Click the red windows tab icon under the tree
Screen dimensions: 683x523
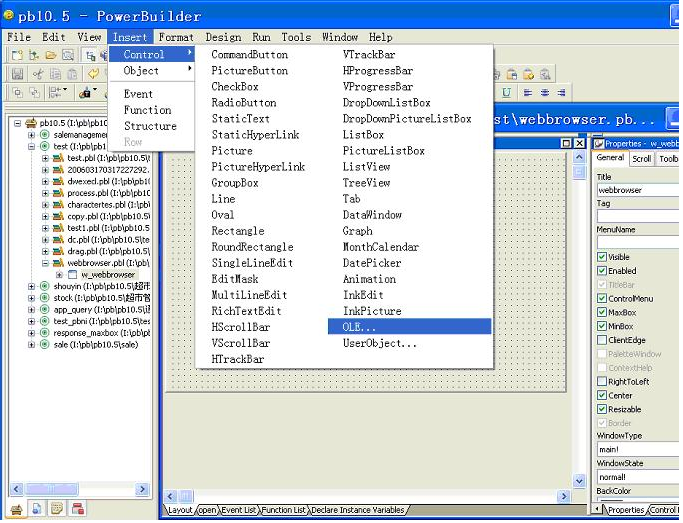(x=78, y=509)
